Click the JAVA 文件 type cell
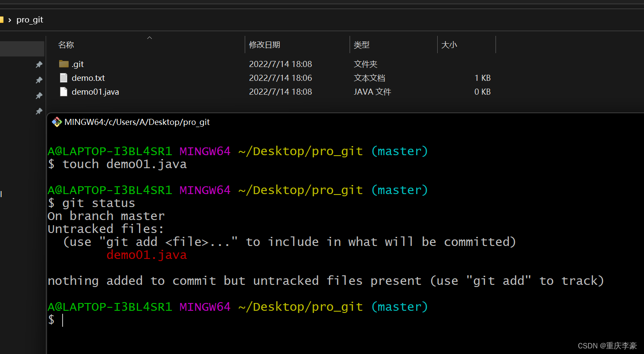The image size is (644, 354). [373, 92]
